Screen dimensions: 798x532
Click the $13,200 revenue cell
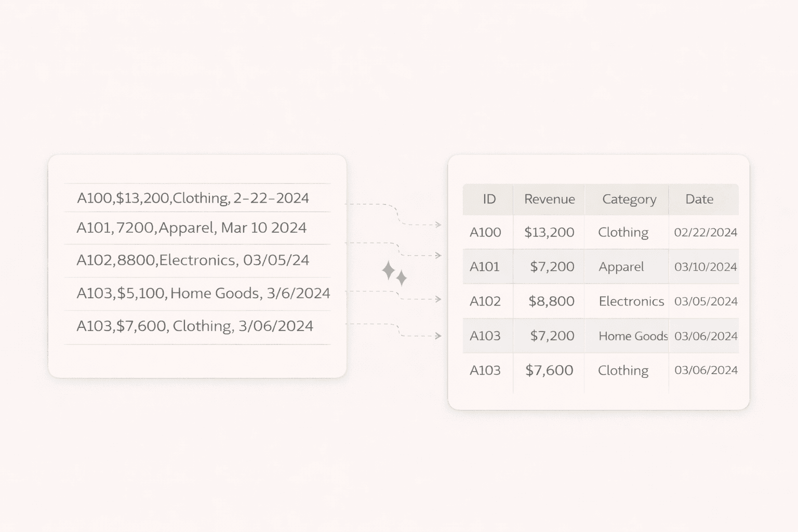coord(549,232)
